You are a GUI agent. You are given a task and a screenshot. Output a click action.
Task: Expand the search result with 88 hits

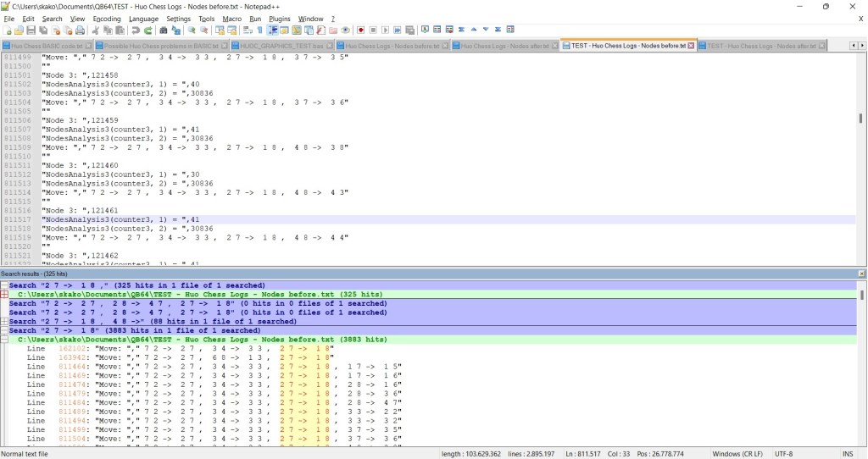(4, 322)
